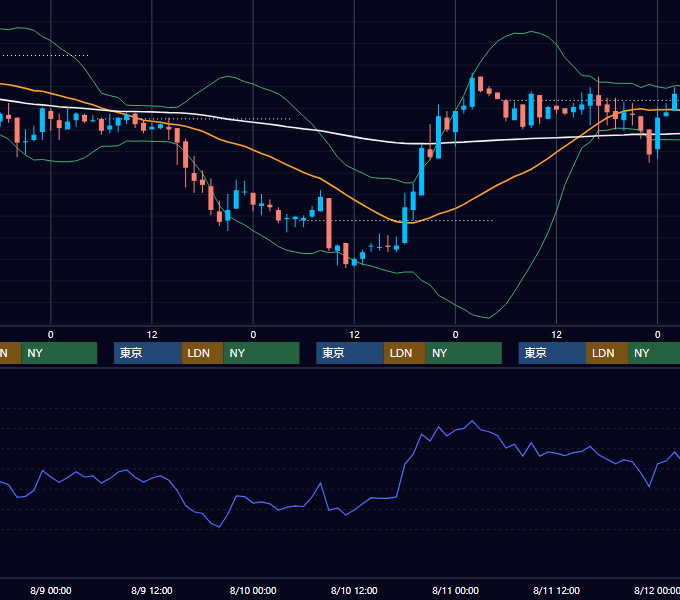Click the LDN session block on 8/9
Viewport: 680px width, 600px height.
pos(203,353)
